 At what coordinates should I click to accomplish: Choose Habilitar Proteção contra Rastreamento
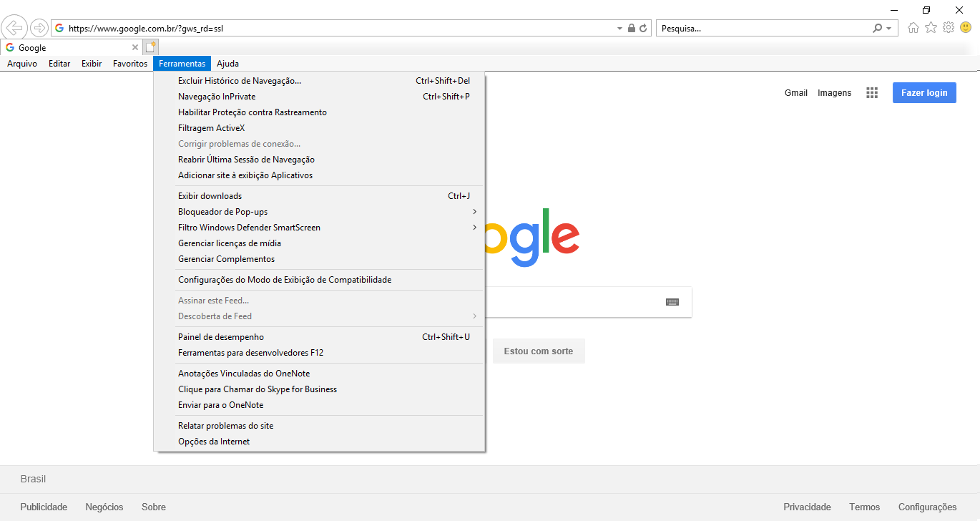320,112
